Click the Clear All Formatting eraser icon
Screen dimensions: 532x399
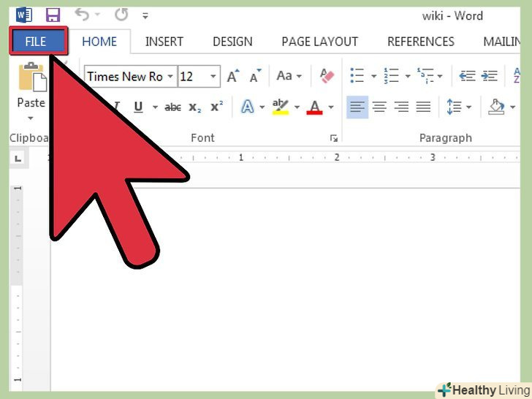pyautogui.click(x=327, y=76)
